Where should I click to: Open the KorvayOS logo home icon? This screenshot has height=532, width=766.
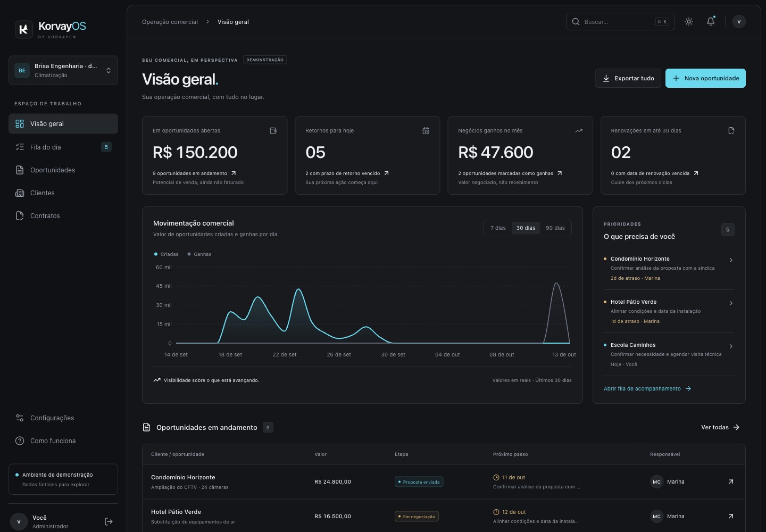pos(23,30)
